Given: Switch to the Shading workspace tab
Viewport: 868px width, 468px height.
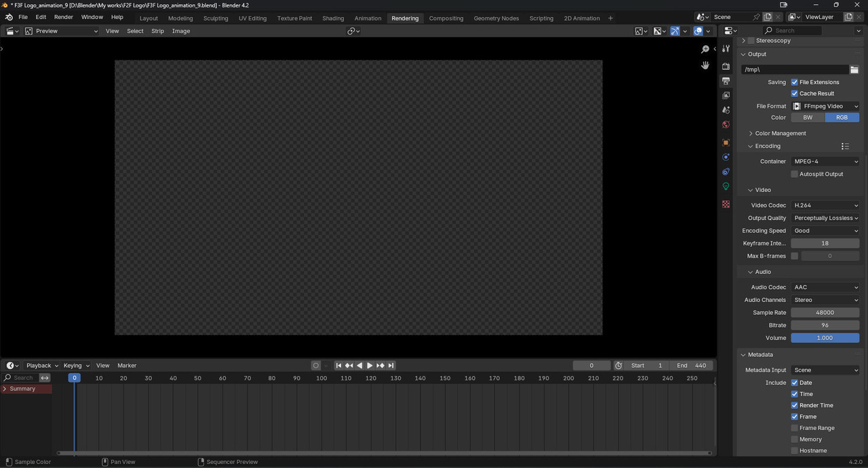Looking at the screenshot, I should pyautogui.click(x=333, y=18).
